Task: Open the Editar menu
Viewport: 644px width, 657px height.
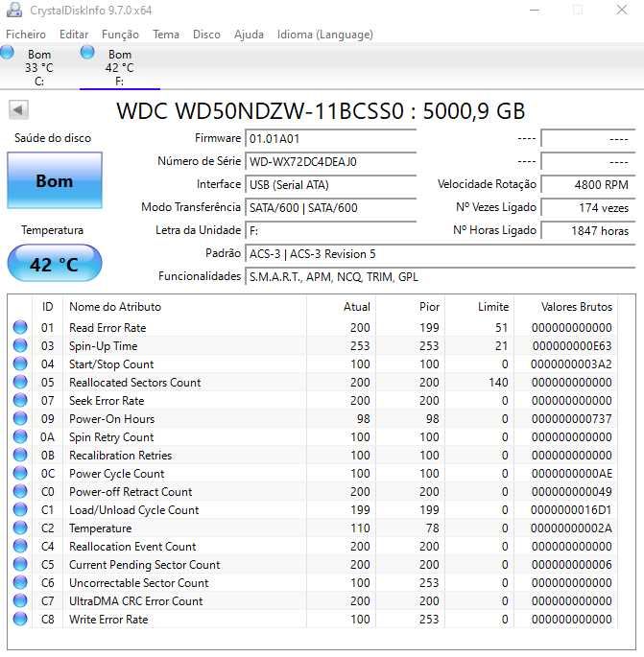Action: coord(74,35)
